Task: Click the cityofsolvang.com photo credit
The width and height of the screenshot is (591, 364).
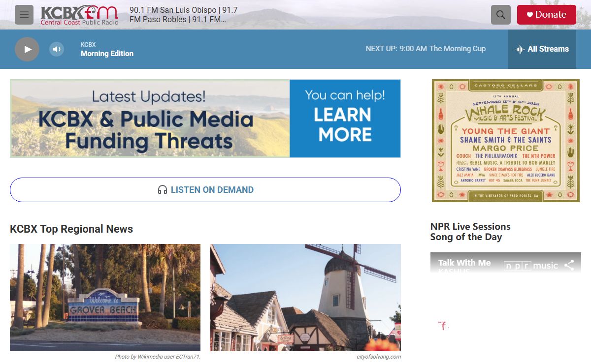Action: pyautogui.click(x=379, y=357)
